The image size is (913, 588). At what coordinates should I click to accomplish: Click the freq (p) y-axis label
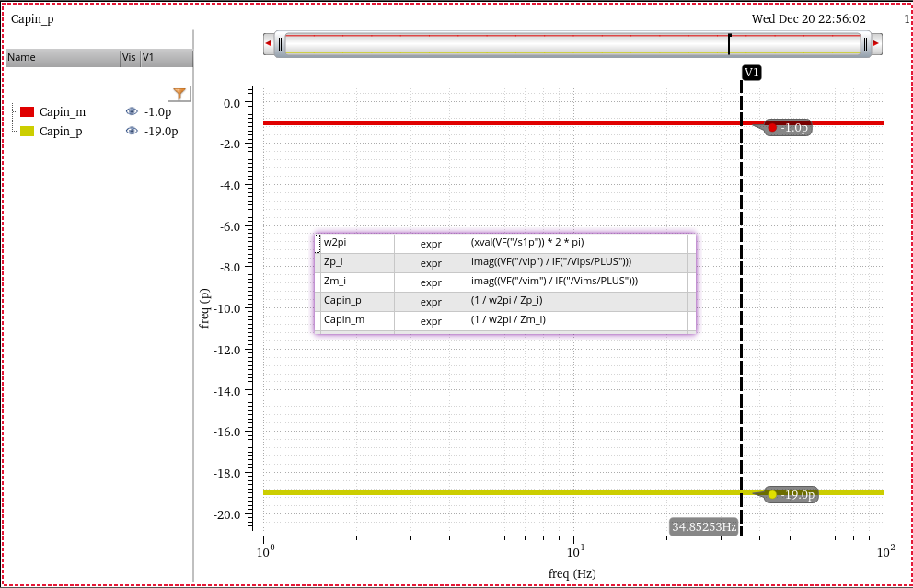(204, 308)
